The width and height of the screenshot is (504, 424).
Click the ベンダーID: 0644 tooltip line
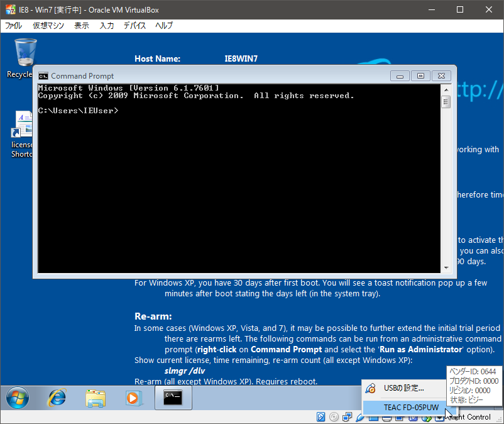click(x=473, y=372)
